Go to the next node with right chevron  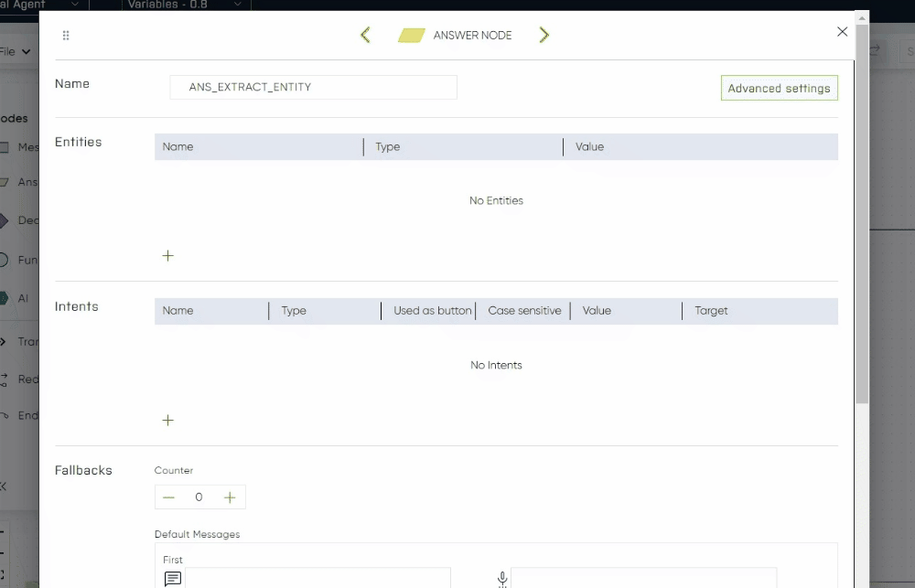tap(544, 35)
